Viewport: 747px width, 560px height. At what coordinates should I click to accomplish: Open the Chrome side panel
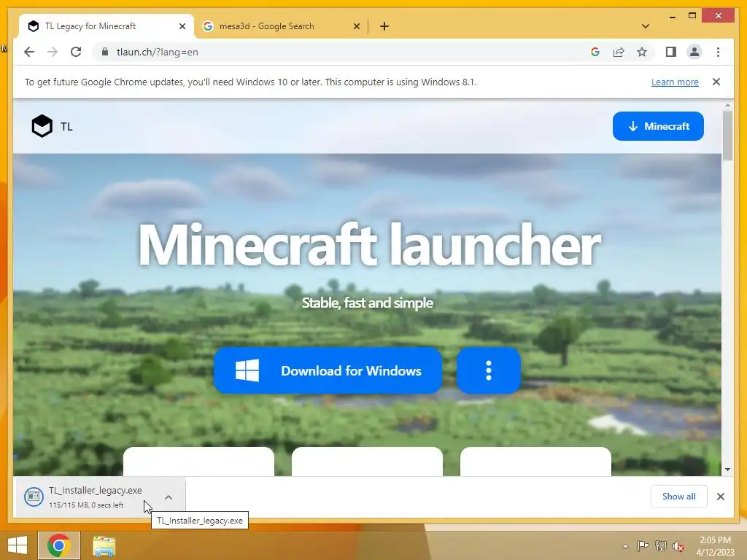671,52
